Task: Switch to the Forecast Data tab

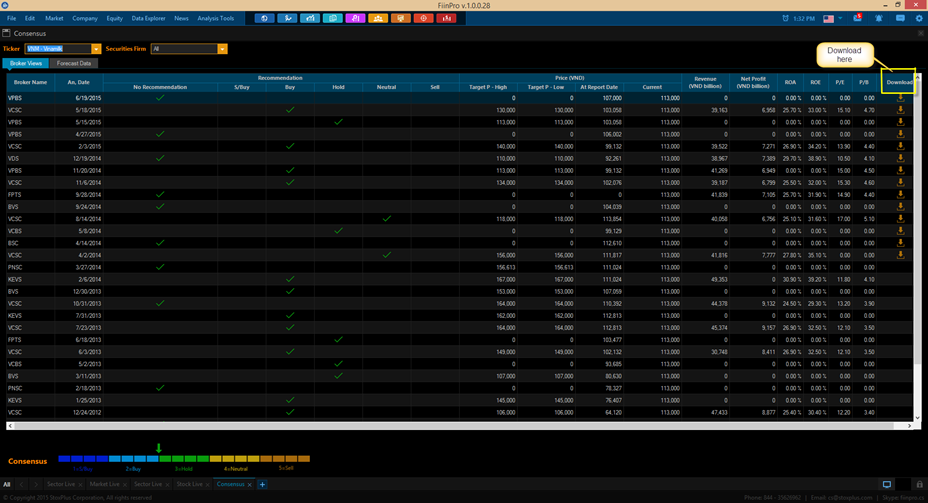Action: pyautogui.click(x=74, y=63)
